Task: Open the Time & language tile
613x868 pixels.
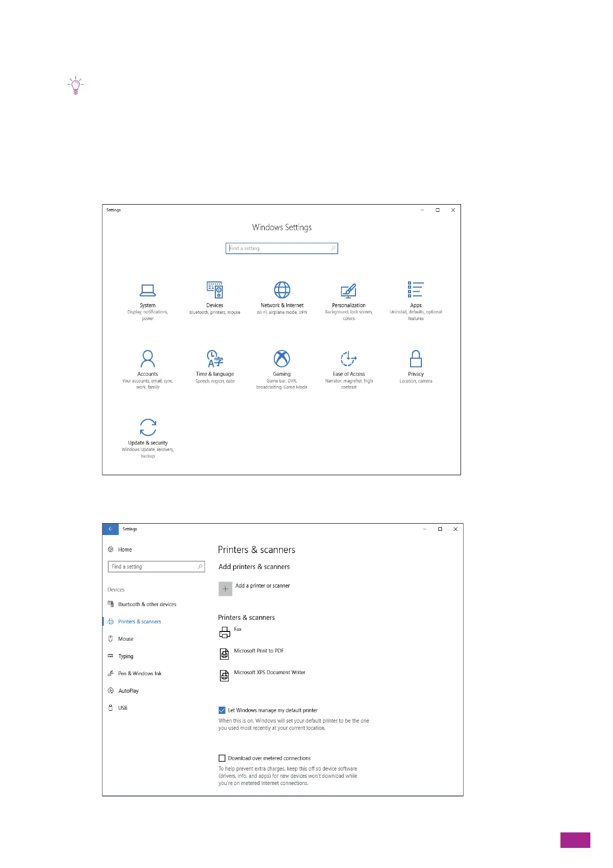Action: (215, 366)
